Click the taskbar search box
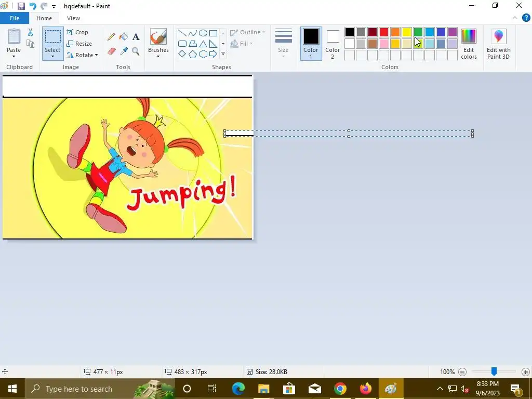The height and width of the screenshot is (399, 532). click(100, 389)
